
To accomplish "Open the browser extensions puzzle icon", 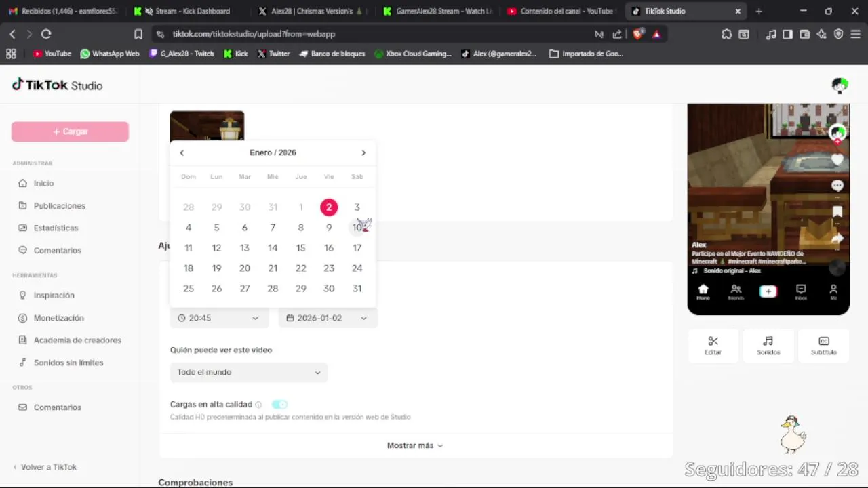I will (x=727, y=34).
